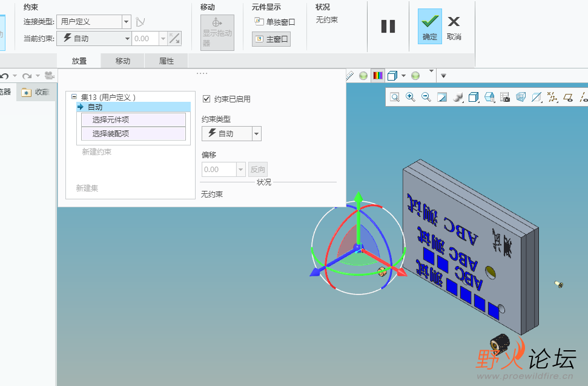
Task: Click the camera recorder icon beside redo
Action: [x=50, y=76]
